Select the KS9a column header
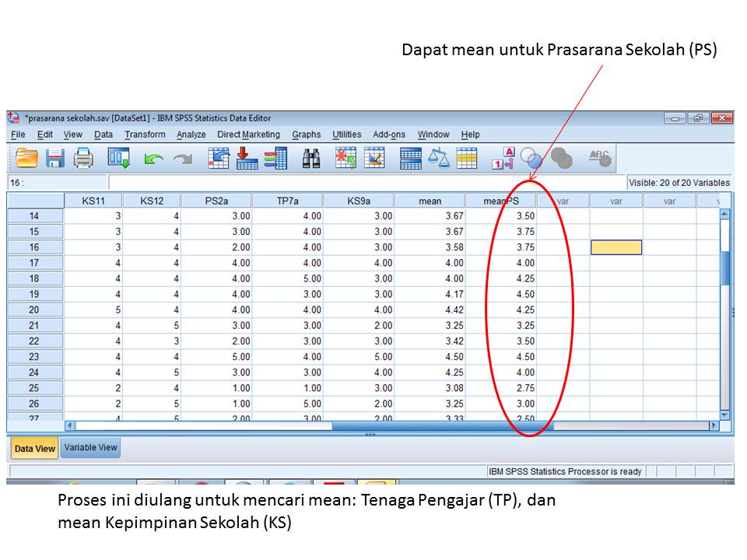747x560 pixels. (359, 201)
